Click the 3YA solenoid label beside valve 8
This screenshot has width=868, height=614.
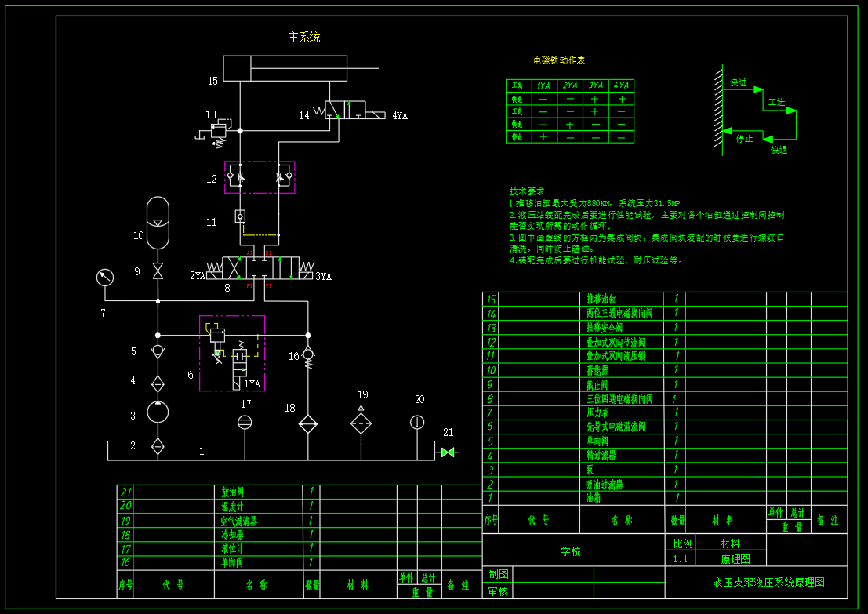323,276
